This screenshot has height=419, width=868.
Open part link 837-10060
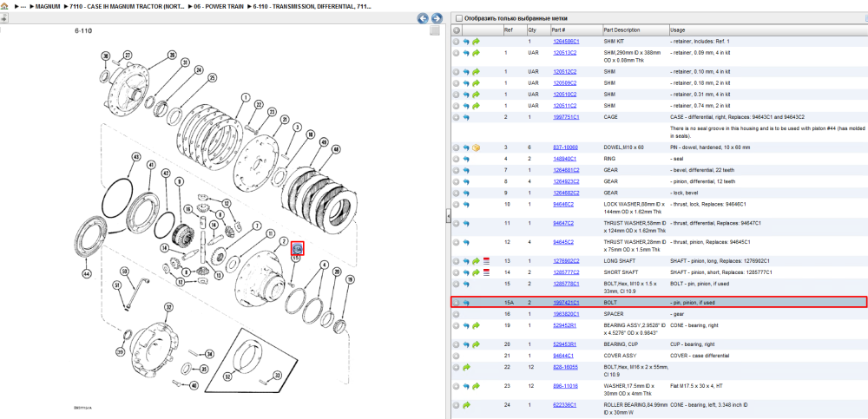565,147
